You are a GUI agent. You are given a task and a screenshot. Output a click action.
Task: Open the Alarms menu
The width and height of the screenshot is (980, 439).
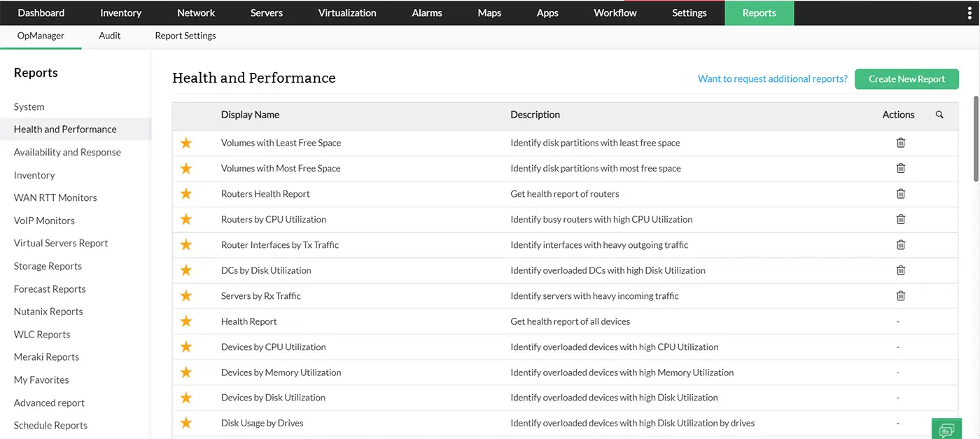[426, 13]
